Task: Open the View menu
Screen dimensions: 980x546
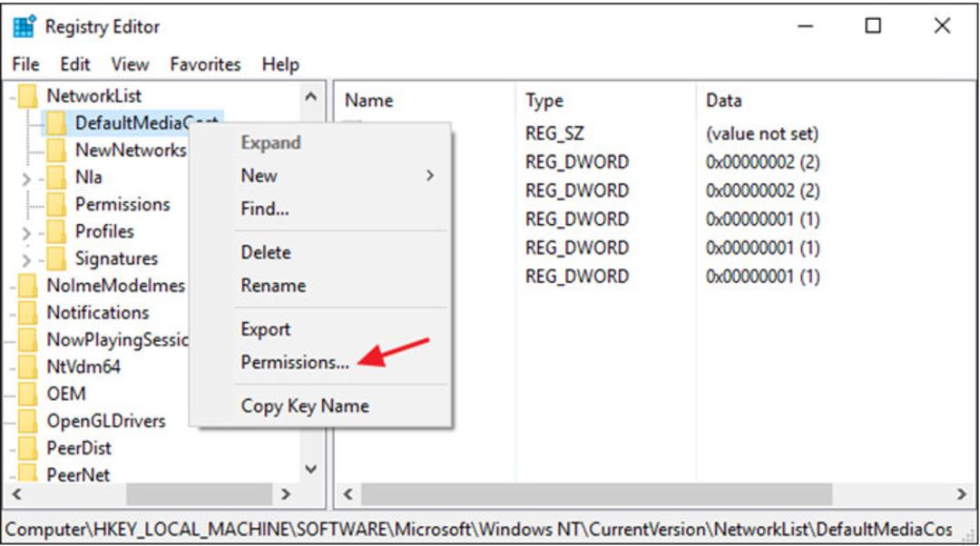Action: [x=130, y=64]
